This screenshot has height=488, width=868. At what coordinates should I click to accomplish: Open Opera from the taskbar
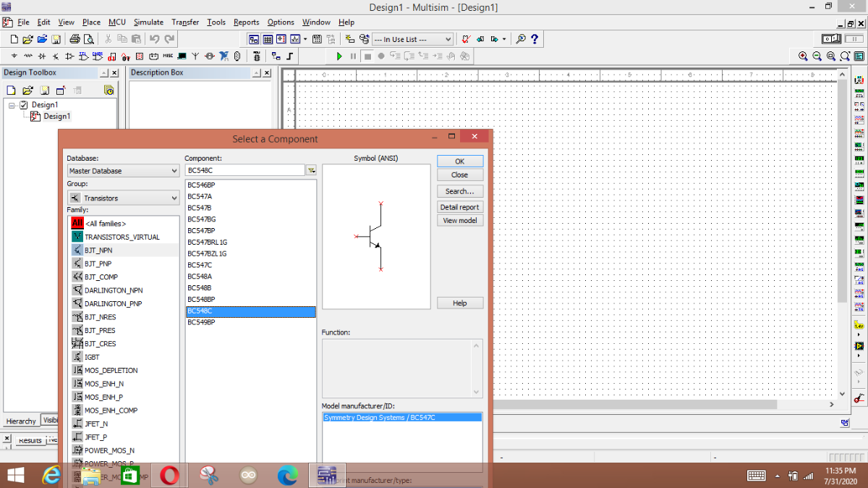click(x=170, y=476)
